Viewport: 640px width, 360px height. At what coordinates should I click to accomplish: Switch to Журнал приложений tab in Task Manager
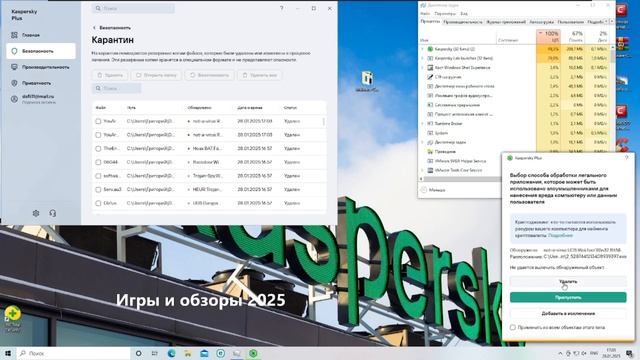(506, 22)
